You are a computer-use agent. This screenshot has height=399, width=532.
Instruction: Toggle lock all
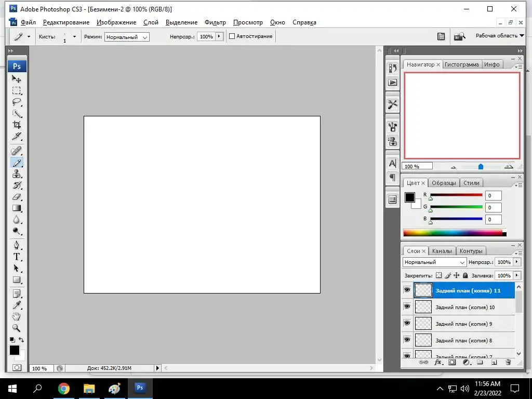click(465, 275)
